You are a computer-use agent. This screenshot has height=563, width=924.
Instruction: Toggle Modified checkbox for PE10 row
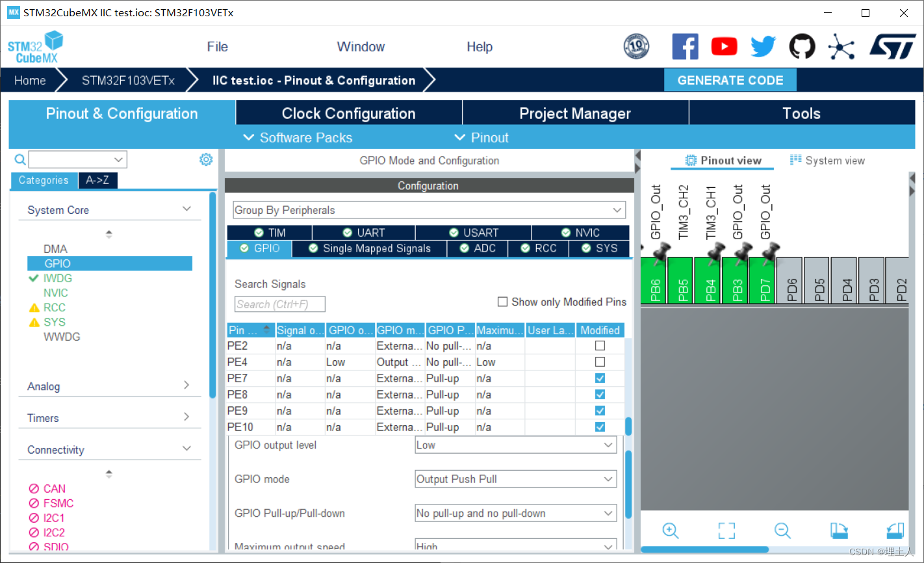click(x=600, y=427)
